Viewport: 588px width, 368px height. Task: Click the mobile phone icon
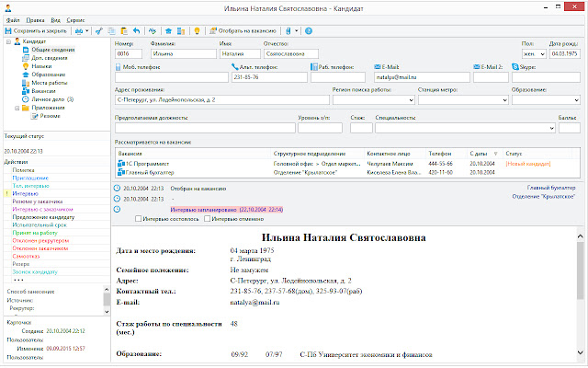pyautogui.click(x=118, y=67)
